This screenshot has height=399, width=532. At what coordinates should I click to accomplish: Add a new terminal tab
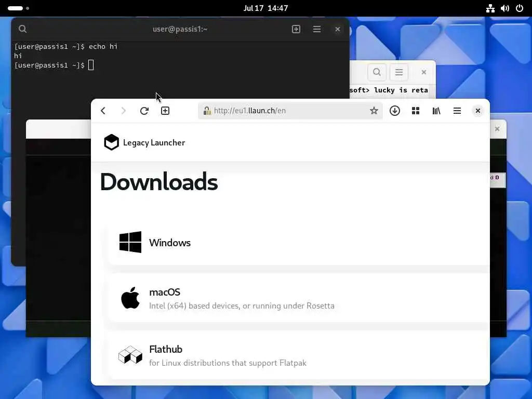[296, 29]
